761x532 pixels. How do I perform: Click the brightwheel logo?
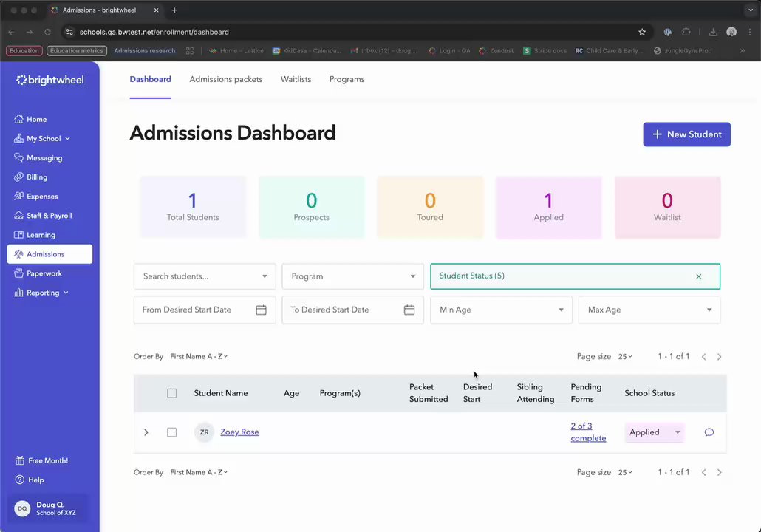coord(50,80)
